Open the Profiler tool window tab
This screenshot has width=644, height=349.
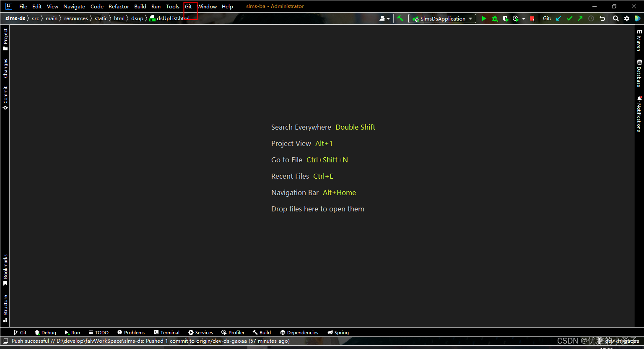233,333
